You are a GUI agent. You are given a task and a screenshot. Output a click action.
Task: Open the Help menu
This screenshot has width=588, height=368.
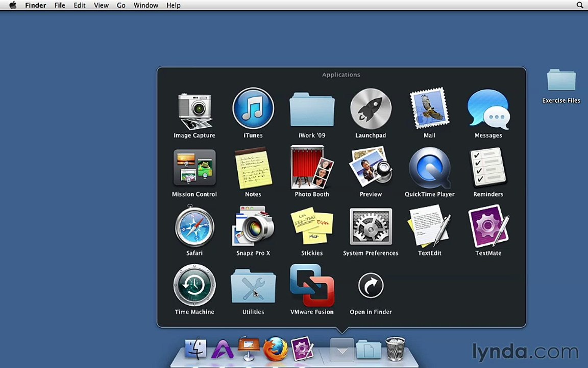[174, 5]
